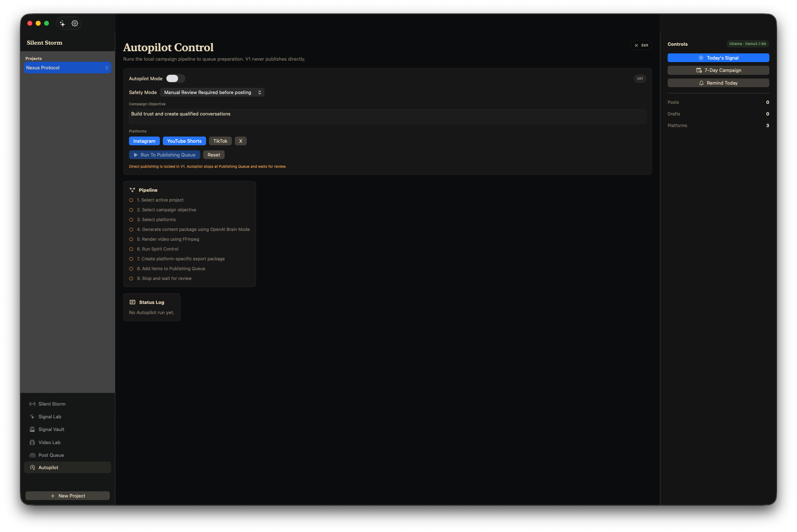
Task: Open settings gear icon
Action: tap(75, 24)
